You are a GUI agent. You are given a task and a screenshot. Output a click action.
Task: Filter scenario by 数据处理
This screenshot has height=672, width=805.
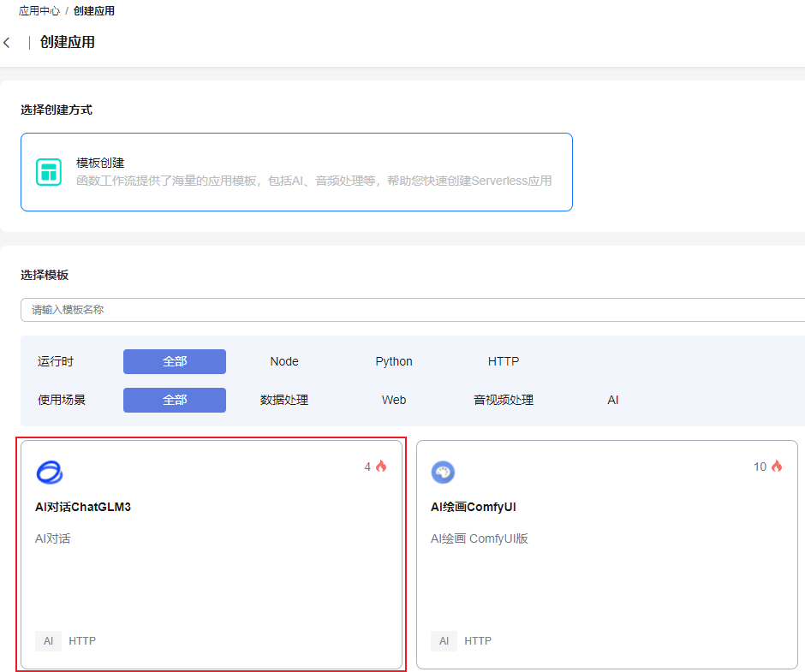[284, 400]
